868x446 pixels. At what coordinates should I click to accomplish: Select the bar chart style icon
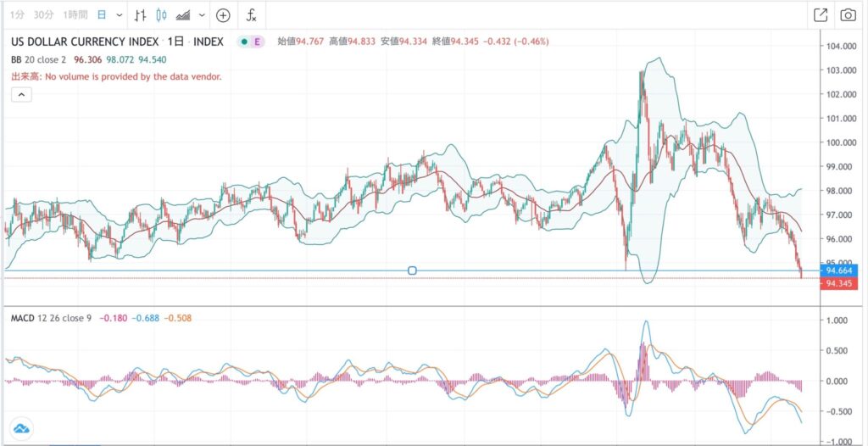141,15
